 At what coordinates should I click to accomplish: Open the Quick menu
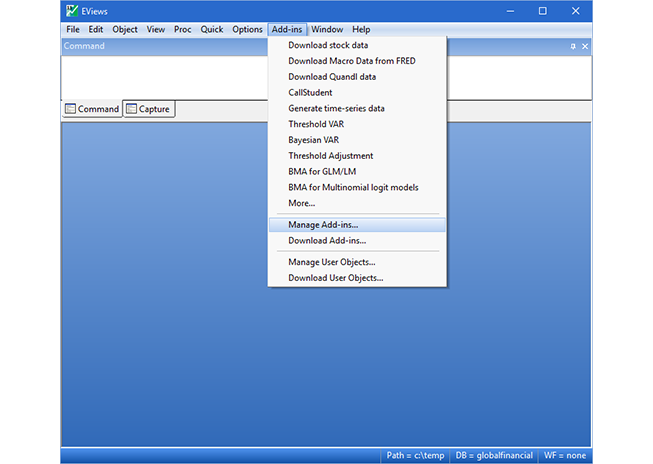point(212,30)
